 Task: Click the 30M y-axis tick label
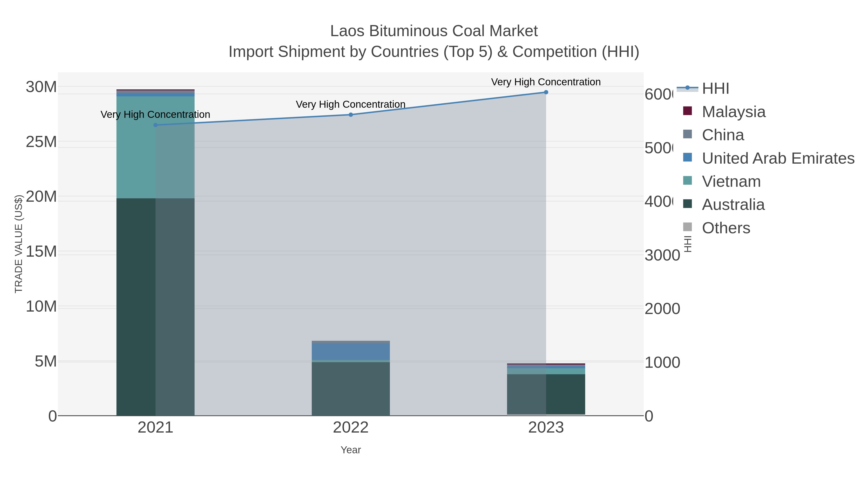tap(41, 87)
